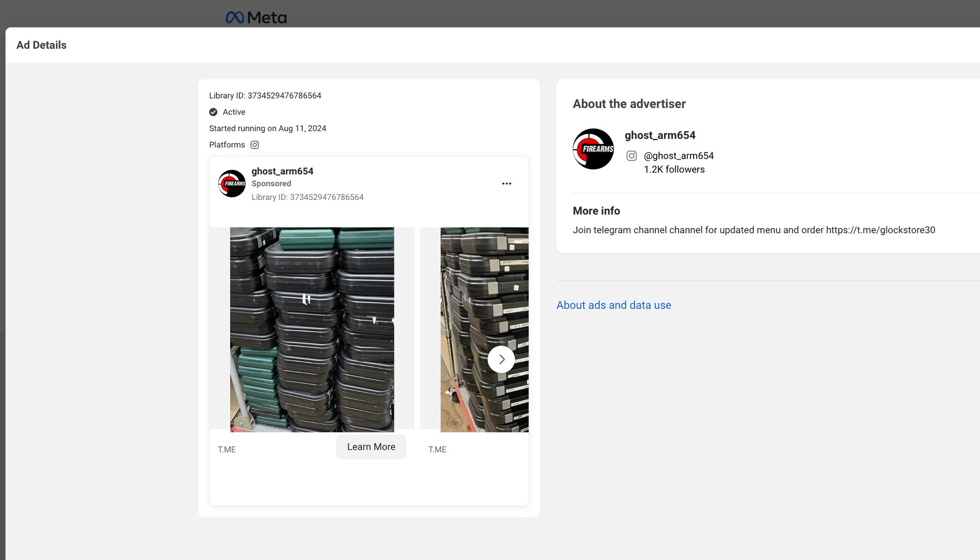Image resolution: width=980 pixels, height=560 pixels.
Task: Open About ads and data use link
Action: (614, 305)
